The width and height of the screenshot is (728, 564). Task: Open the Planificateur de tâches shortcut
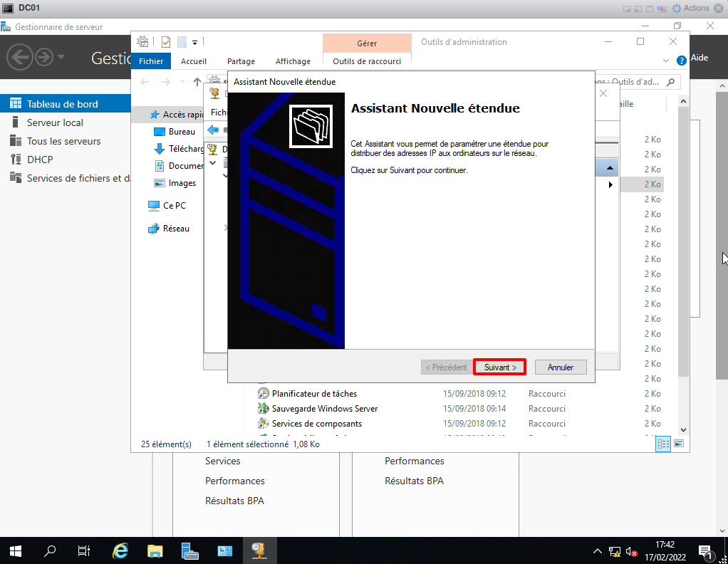[314, 394]
